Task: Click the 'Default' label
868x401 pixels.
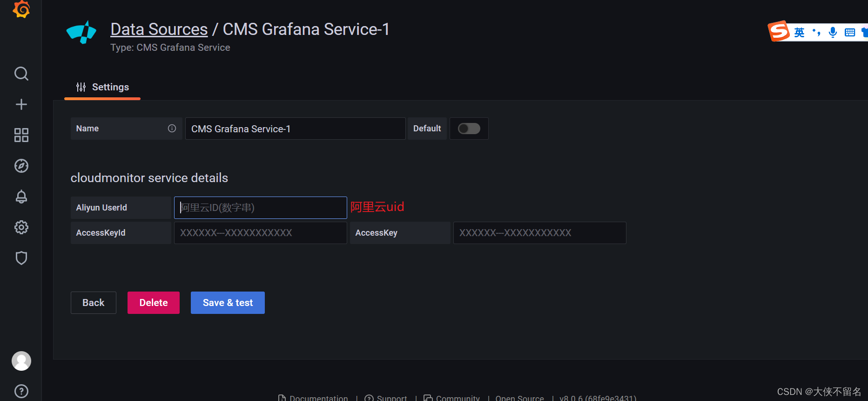Action: point(427,129)
